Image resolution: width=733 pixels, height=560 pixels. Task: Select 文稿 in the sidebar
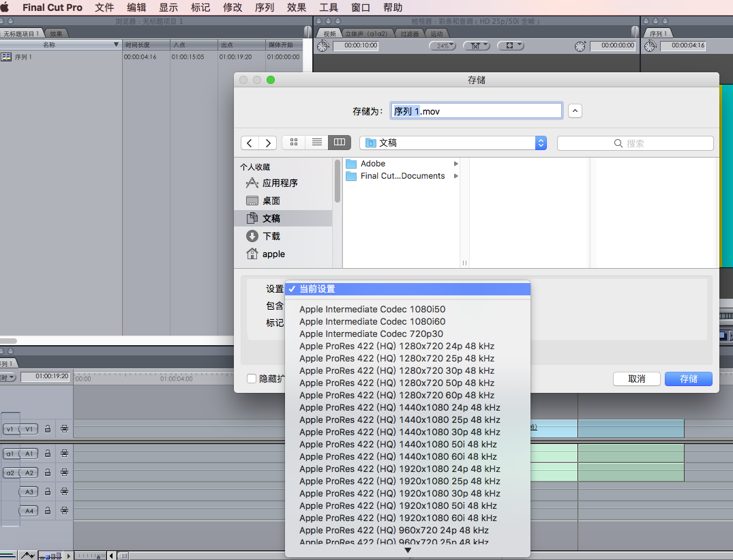[283, 218]
